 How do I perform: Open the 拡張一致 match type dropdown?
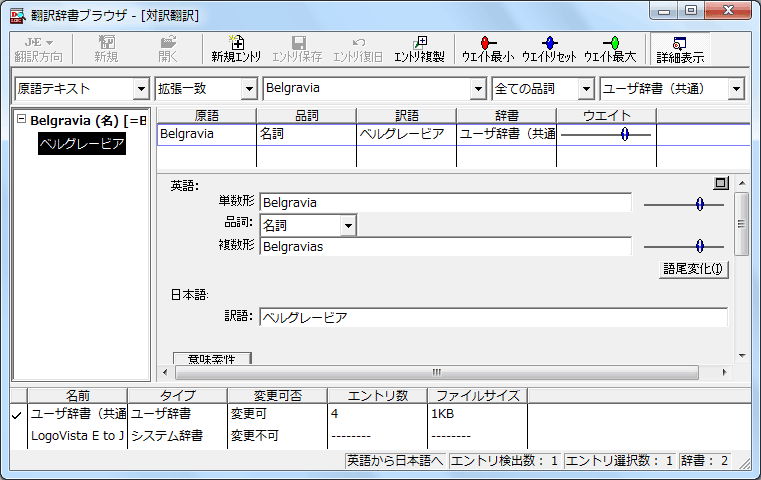248,89
